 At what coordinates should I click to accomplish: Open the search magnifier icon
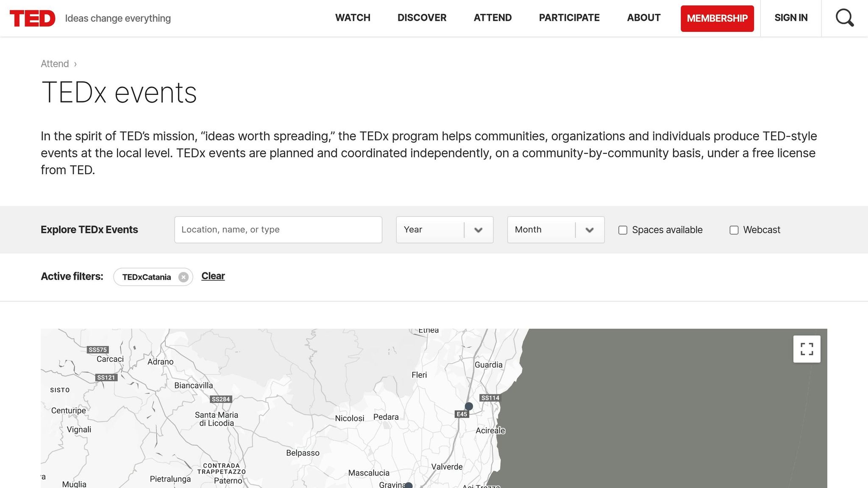844,18
